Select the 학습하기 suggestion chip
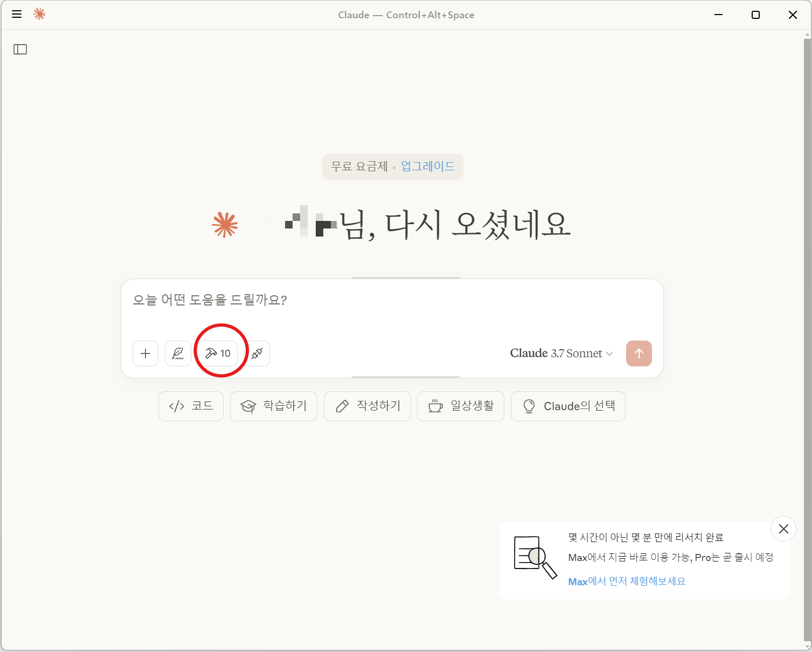The width and height of the screenshot is (812, 652). pyautogui.click(x=274, y=406)
